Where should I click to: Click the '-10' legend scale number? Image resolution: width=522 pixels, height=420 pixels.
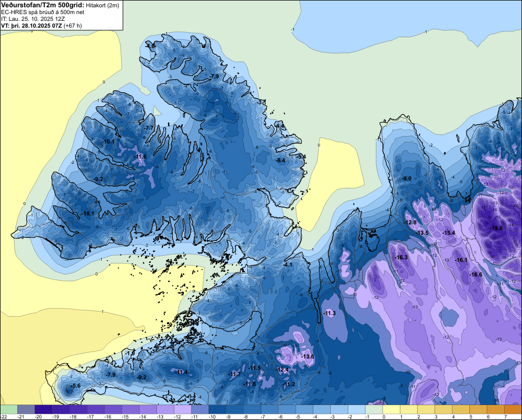tap(212, 417)
